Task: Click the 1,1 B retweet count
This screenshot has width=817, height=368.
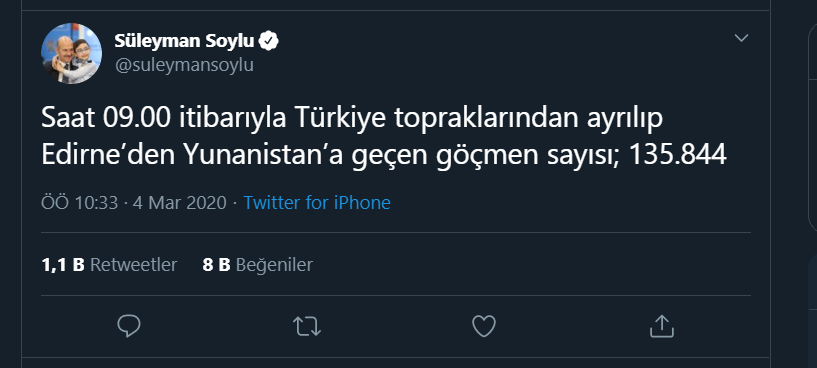Action: click(63, 265)
